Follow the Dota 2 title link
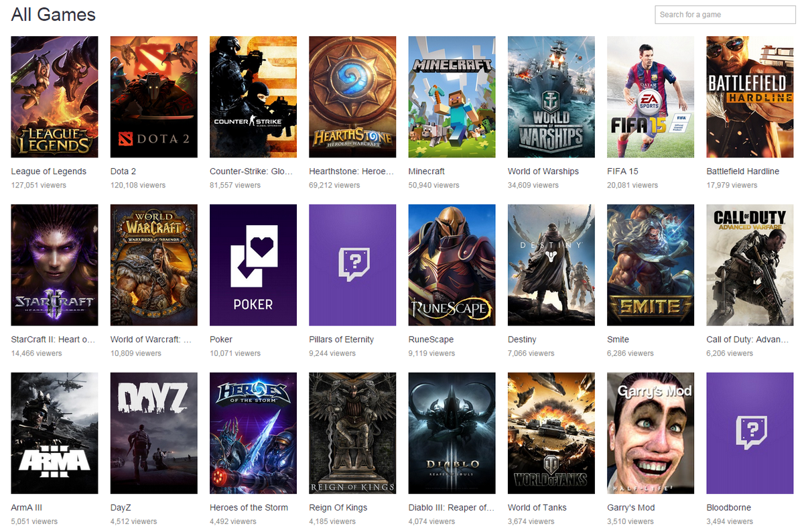804x532 pixels. click(x=123, y=172)
